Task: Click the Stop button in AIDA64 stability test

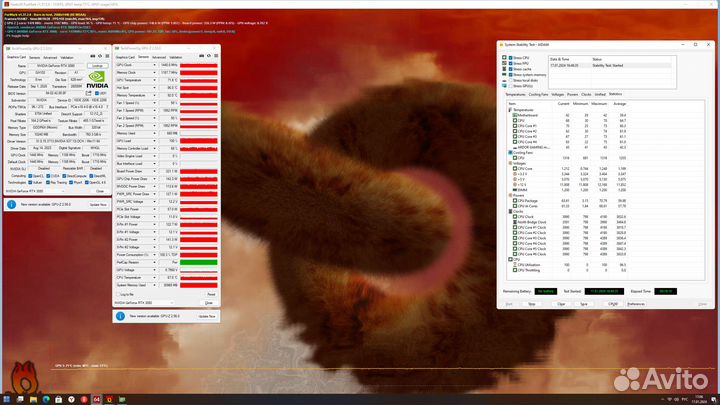Action: point(532,304)
